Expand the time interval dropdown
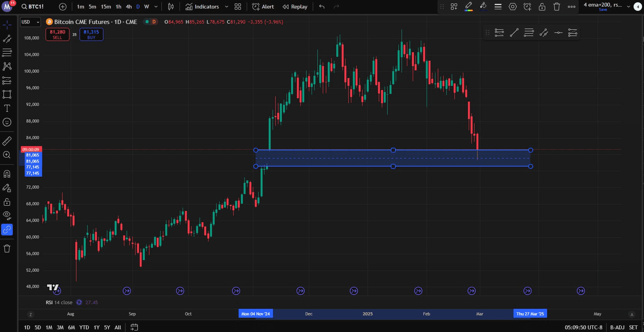 [x=156, y=7]
